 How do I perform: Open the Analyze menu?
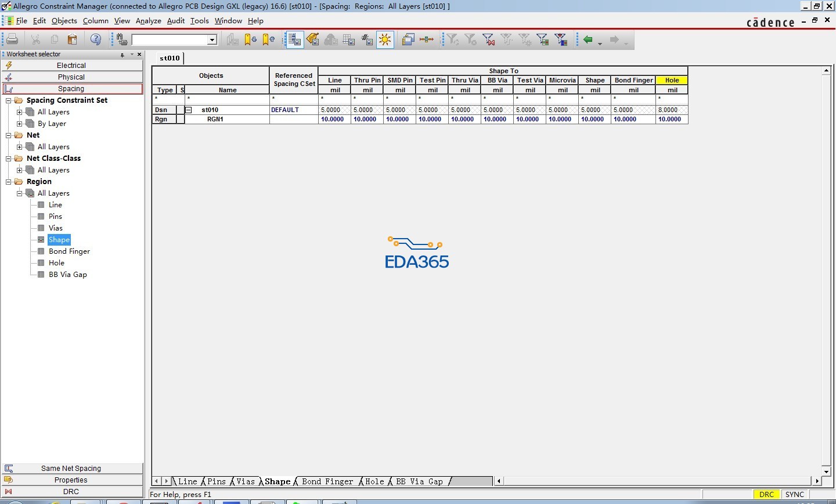pyautogui.click(x=149, y=21)
